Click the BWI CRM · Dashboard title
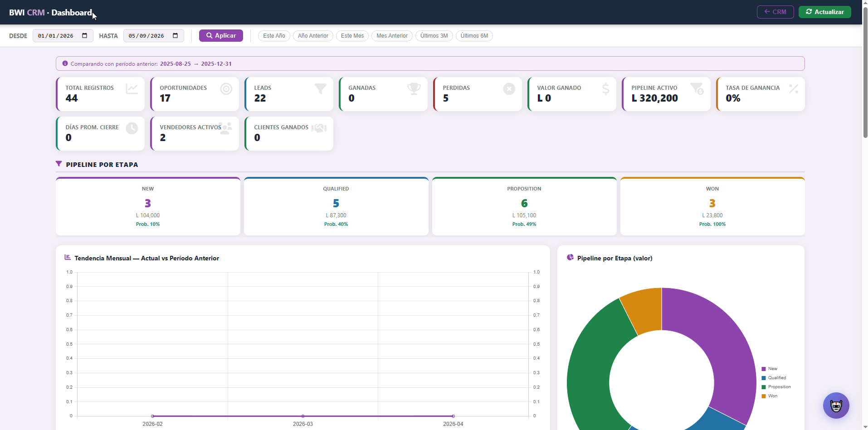Screen dimensions: 868x430 [x=50, y=12]
